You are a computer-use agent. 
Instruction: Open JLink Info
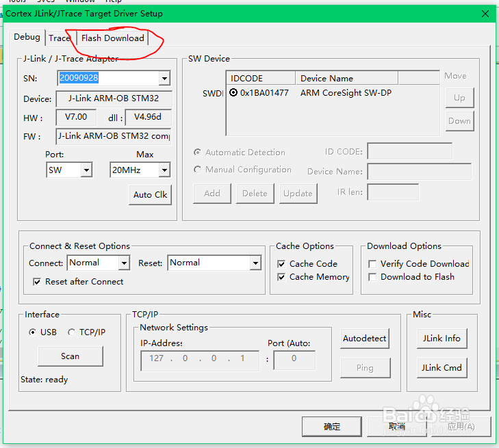(442, 339)
